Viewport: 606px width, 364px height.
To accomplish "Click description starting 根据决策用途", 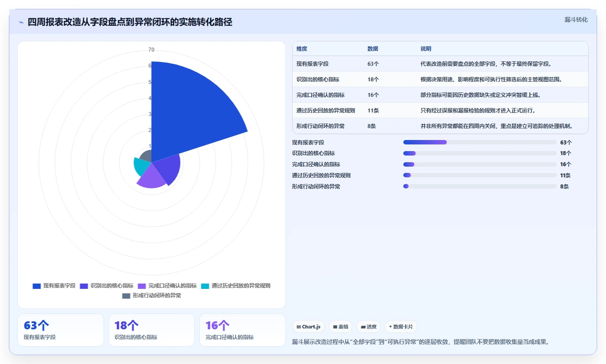I will 491,80.
